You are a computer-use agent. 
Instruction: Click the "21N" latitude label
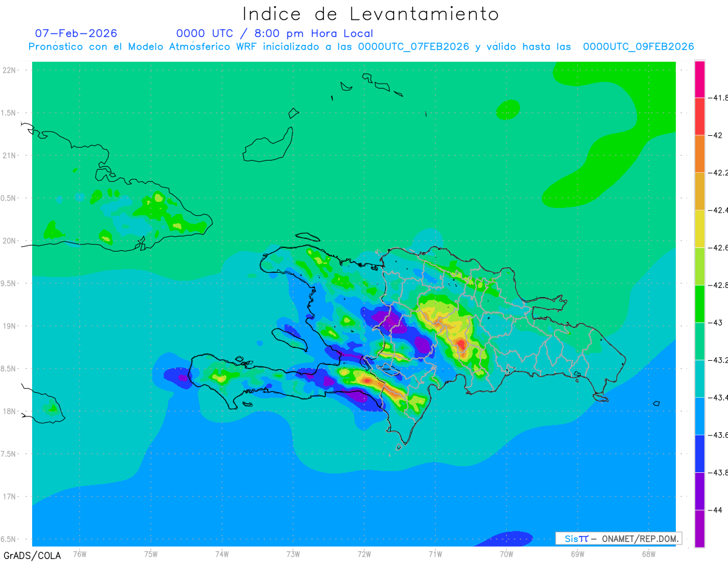[x=9, y=155]
